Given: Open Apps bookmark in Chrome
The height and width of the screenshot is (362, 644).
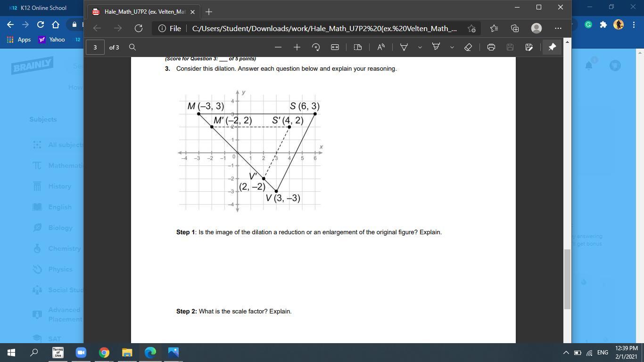Looking at the screenshot, I should (19, 40).
